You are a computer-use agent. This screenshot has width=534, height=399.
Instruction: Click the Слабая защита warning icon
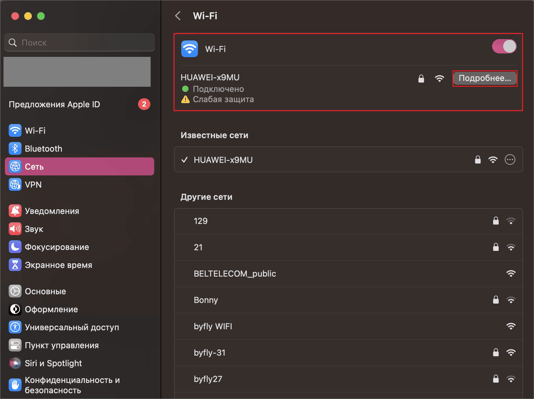[x=185, y=99]
